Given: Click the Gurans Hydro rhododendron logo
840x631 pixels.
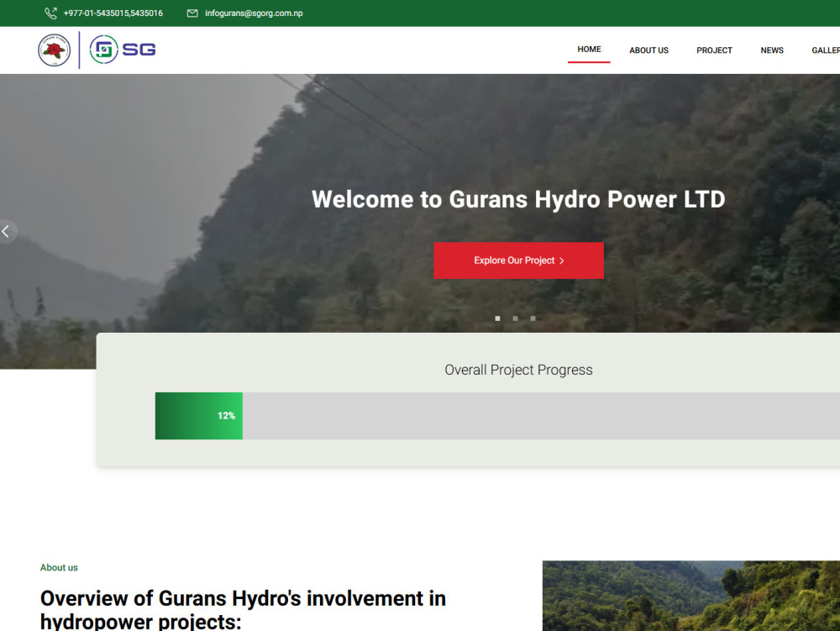Looking at the screenshot, I should 54,50.
